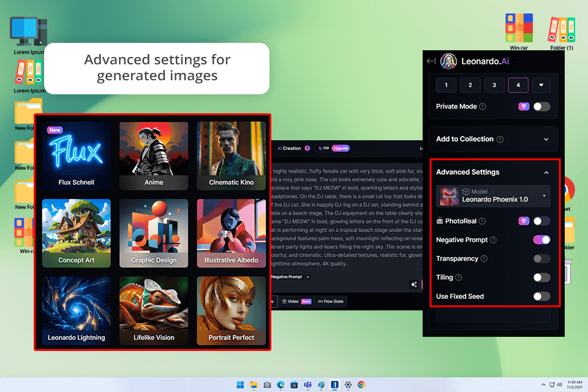Open the Leonardo Phoenix 1.0 model dropdown

(493, 196)
